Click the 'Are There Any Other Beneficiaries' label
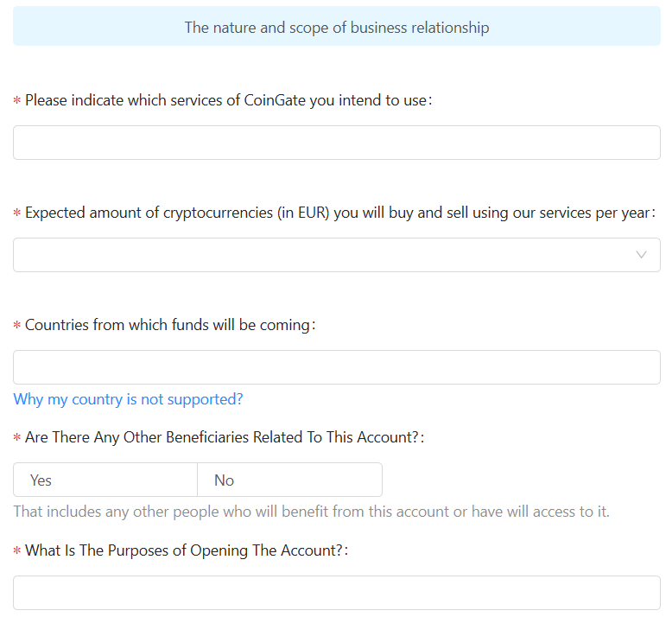Screen dimensions: 672x617 click(x=225, y=437)
